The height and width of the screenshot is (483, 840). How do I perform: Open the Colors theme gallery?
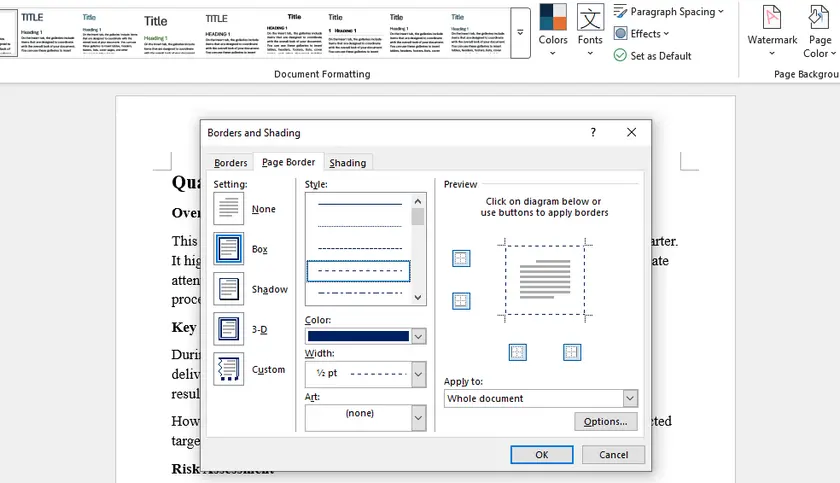click(553, 30)
